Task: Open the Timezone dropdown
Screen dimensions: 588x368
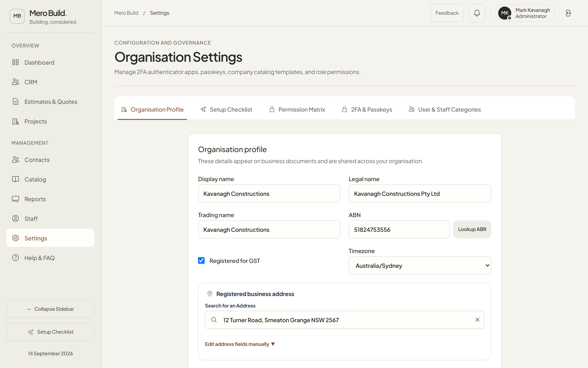Action: 420,265
